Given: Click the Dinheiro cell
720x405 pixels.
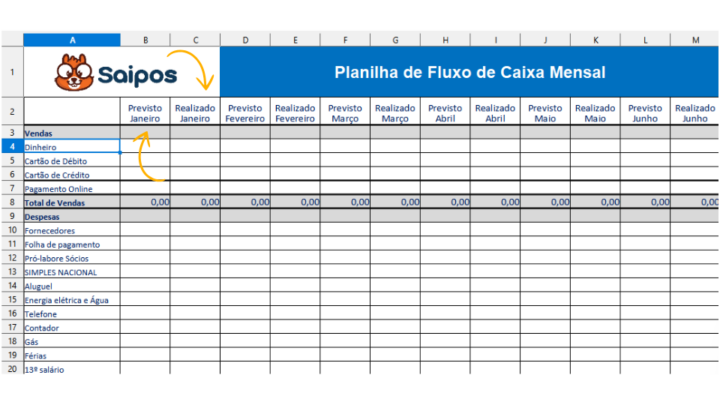Looking at the screenshot, I should 72,146.
